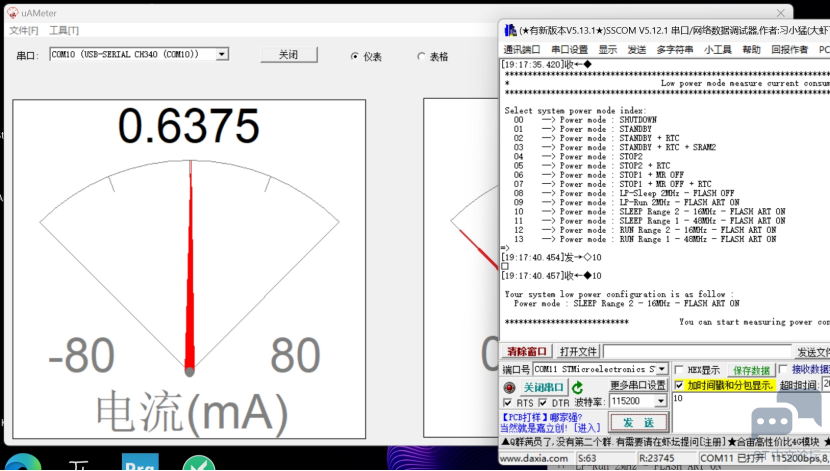Open the 通讯端口 menu in SSCOM
The height and width of the screenshot is (471, 830).
pyautogui.click(x=521, y=50)
